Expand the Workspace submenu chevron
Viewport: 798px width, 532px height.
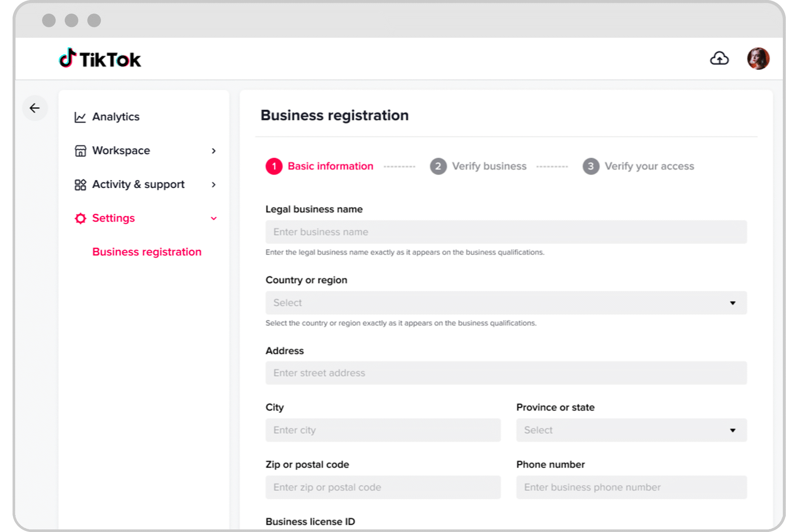214,151
